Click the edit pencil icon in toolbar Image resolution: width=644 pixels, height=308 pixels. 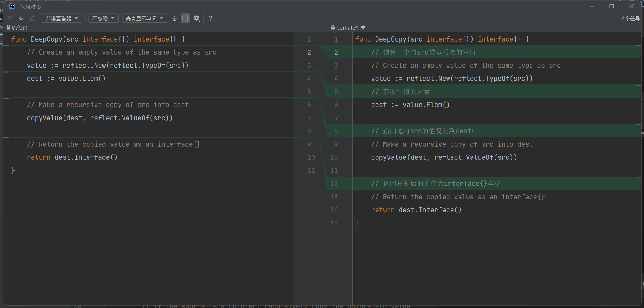32,18
